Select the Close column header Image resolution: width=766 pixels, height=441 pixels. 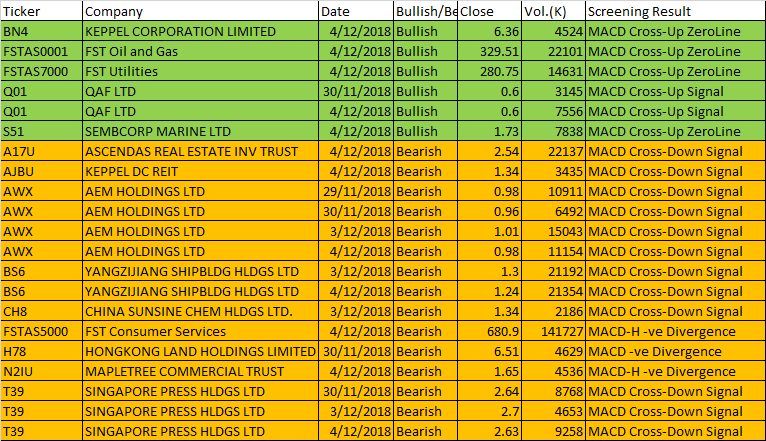coord(489,11)
